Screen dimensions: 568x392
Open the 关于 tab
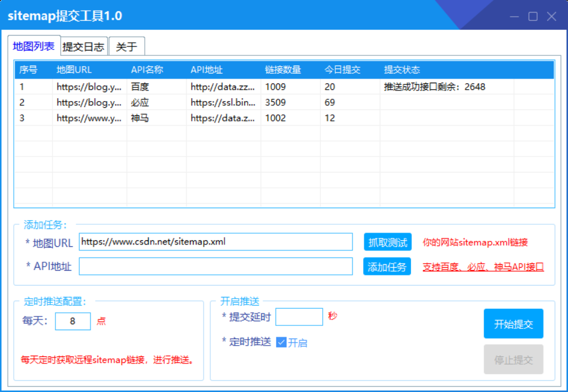click(x=126, y=46)
